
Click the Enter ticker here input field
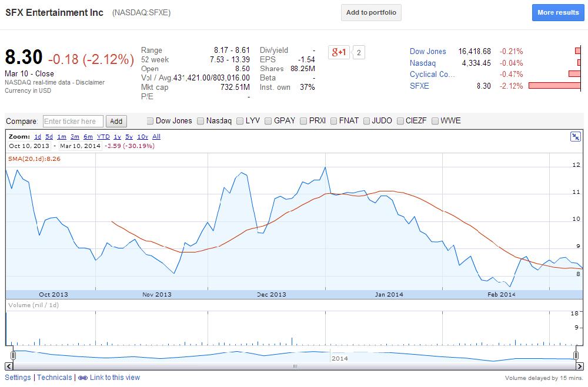click(73, 122)
